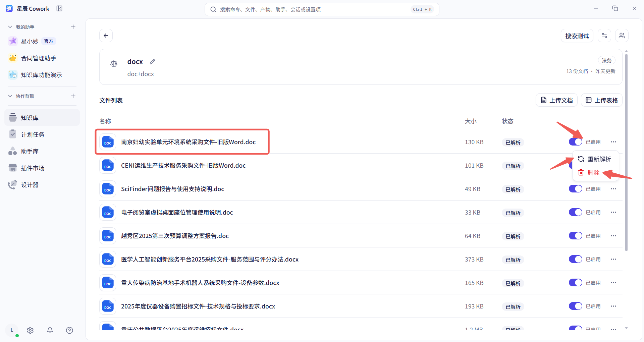Open 插件市场 page
Image resolution: width=644 pixels, height=342 pixels.
click(42, 168)
